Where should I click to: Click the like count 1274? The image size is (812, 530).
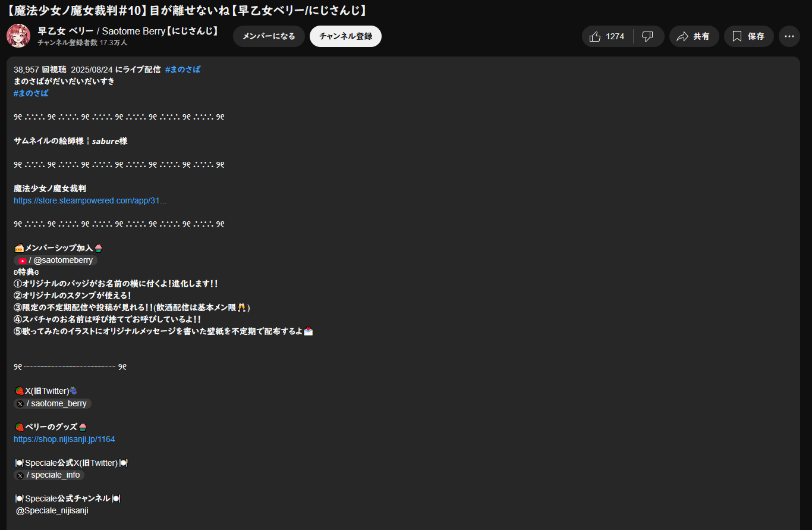(615, 36)
